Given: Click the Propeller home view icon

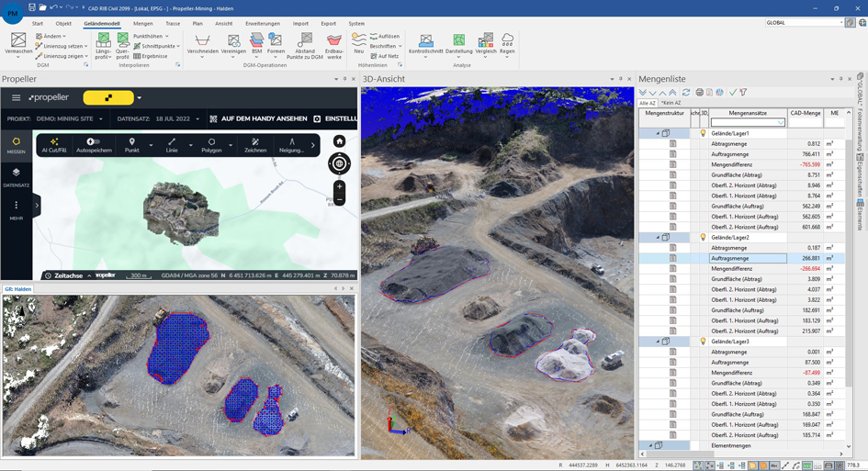Looking at the screenshot, I should pos(339,141).
